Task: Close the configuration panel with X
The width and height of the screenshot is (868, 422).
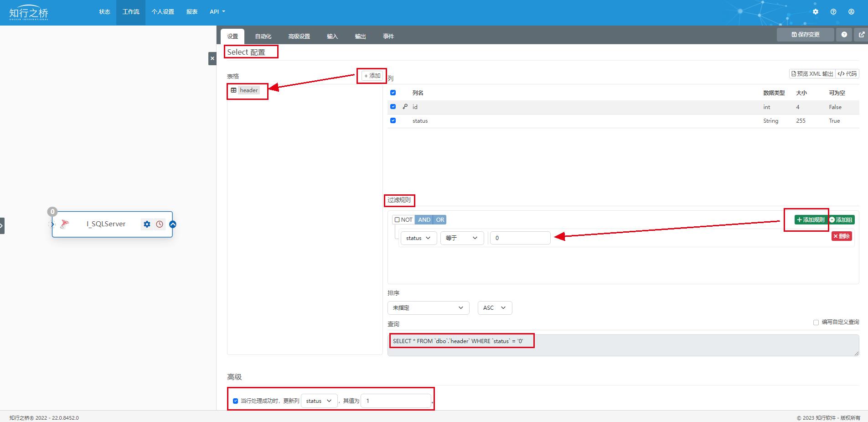Action: (x=212, y=58)
